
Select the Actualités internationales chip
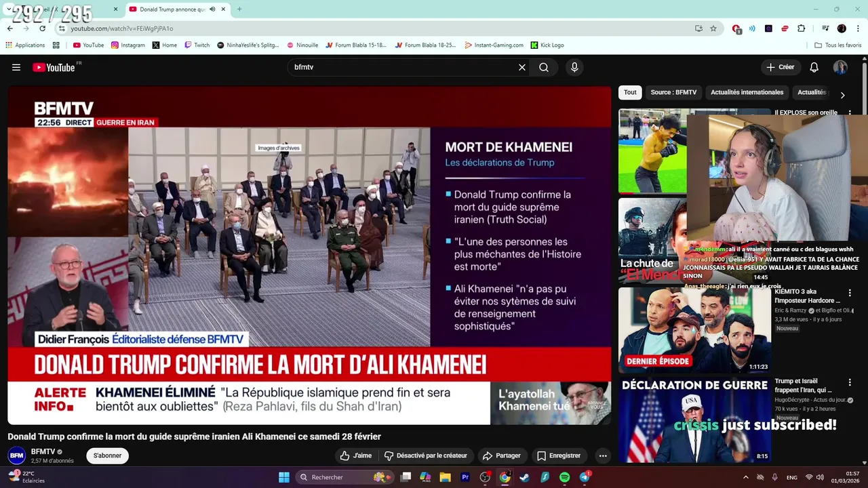(747, 92)
